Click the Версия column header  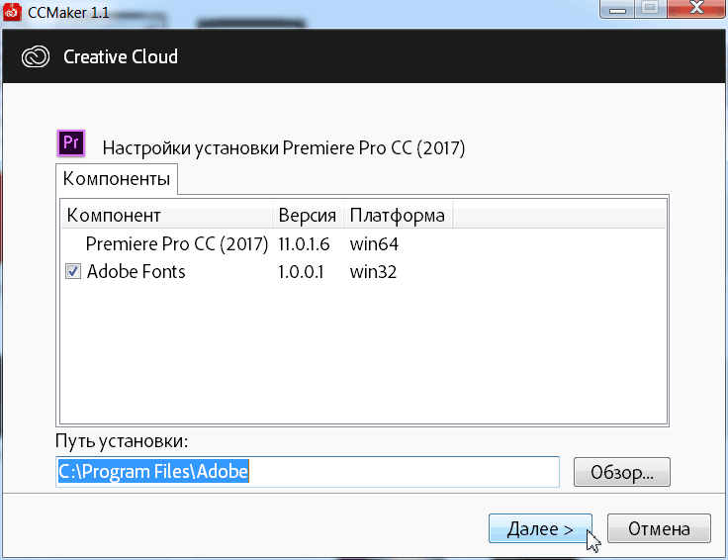[307, 216]
